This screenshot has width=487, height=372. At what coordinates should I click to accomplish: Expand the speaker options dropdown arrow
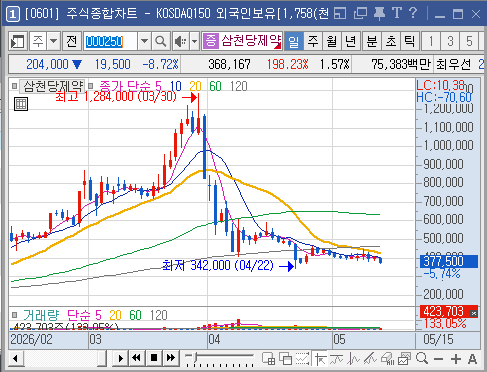[195, 42]
